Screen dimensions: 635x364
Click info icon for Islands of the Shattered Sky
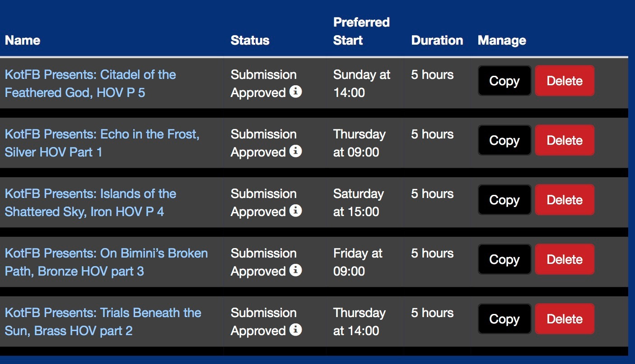(x=295, y=211)
